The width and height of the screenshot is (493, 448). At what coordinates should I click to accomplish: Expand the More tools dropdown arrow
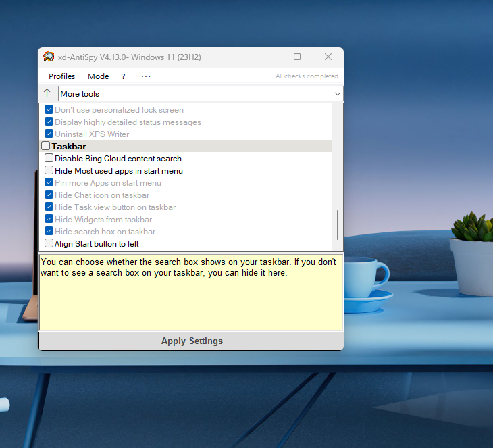(337, 94)
